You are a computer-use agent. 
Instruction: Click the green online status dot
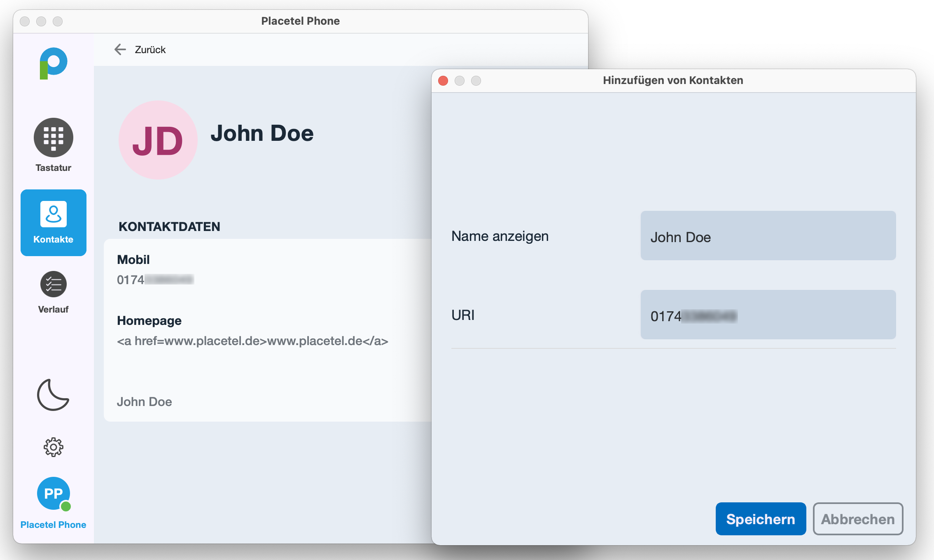coord(66,506)
